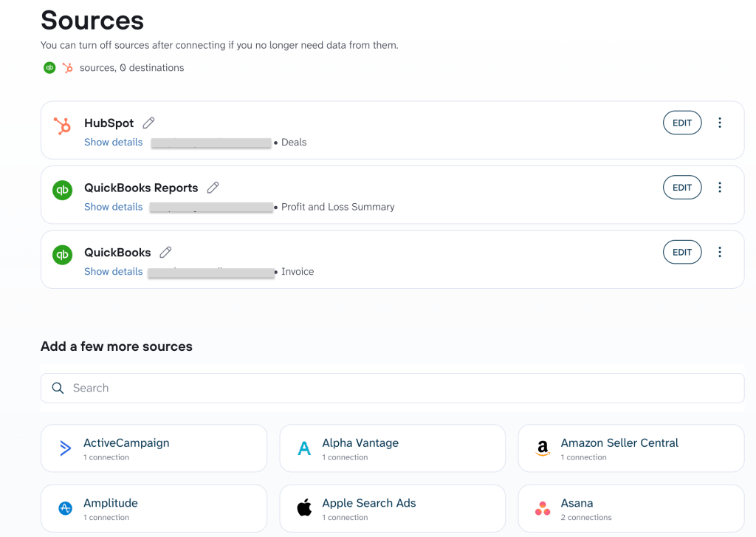Viewport: 756px width, 537px height.
Task: Add Alpha Vantage as a source
Action: [x=393, y=448]
